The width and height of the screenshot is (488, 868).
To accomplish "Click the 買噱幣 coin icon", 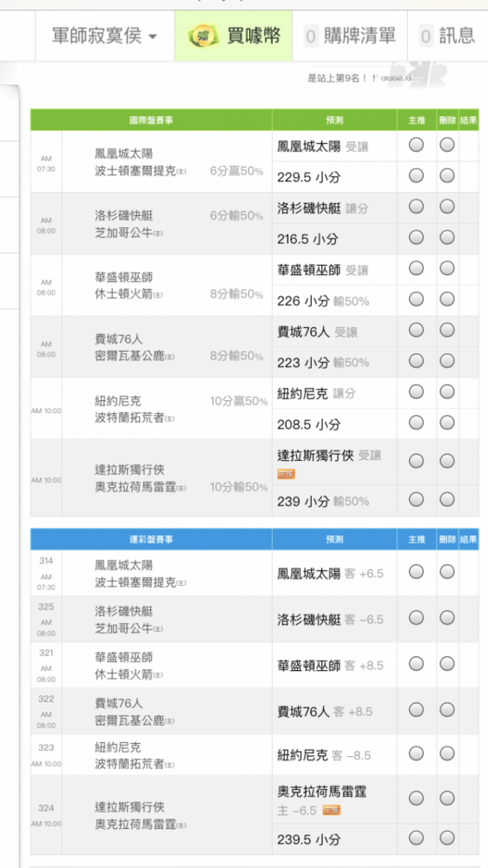I will [x=204, y=36].
